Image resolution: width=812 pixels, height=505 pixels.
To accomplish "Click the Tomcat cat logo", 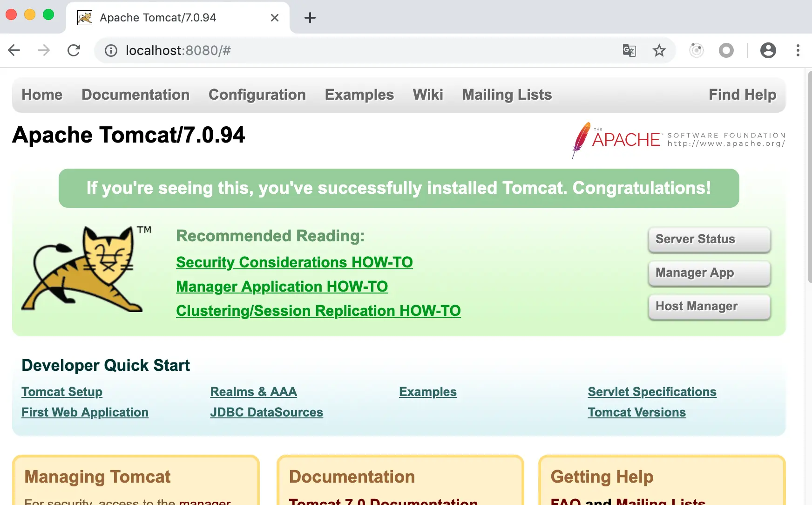I will (x=87, y=269).
